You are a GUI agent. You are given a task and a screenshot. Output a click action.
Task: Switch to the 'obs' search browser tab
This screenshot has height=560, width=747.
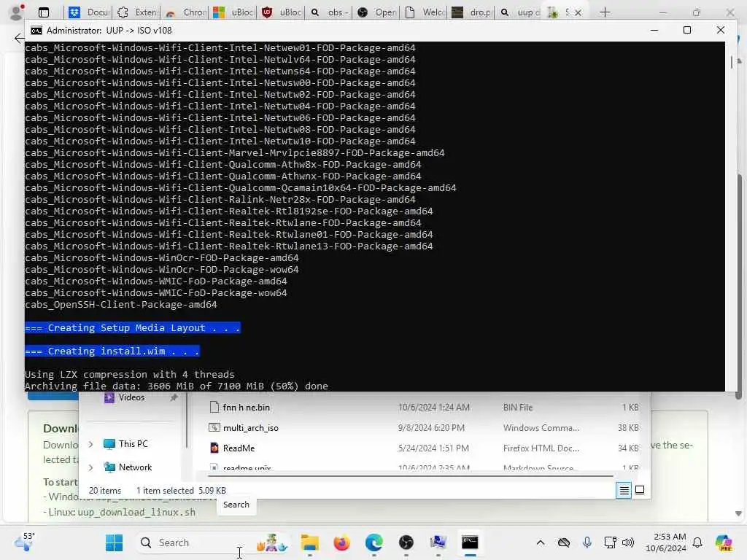click(330, 12)
